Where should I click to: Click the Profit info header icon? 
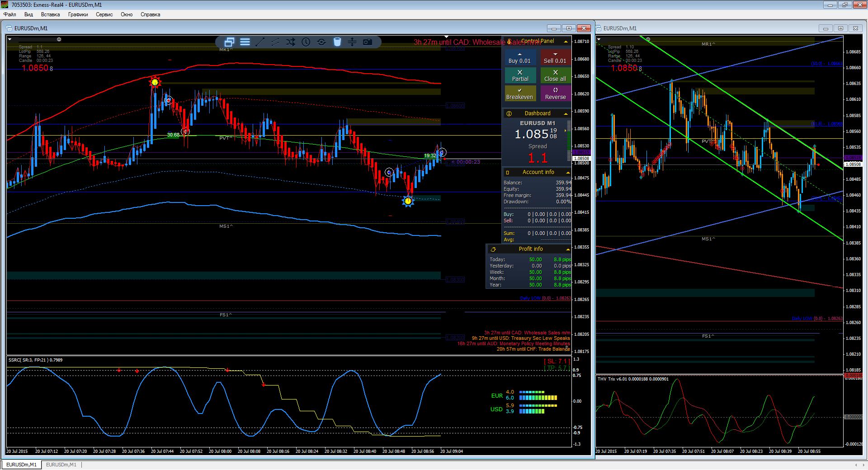point(493,249)
